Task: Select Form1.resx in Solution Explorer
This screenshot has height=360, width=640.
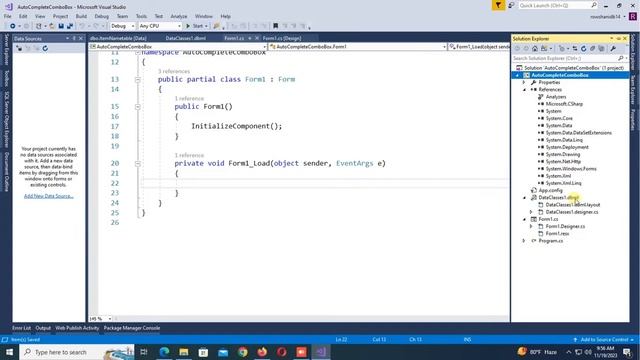Action: point(557,234)
